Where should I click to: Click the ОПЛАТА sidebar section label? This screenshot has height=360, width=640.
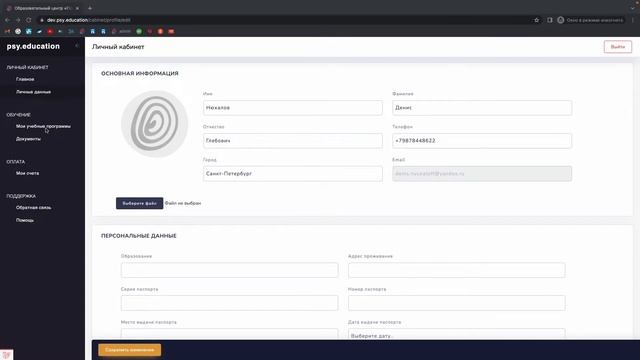pos(16,162)
